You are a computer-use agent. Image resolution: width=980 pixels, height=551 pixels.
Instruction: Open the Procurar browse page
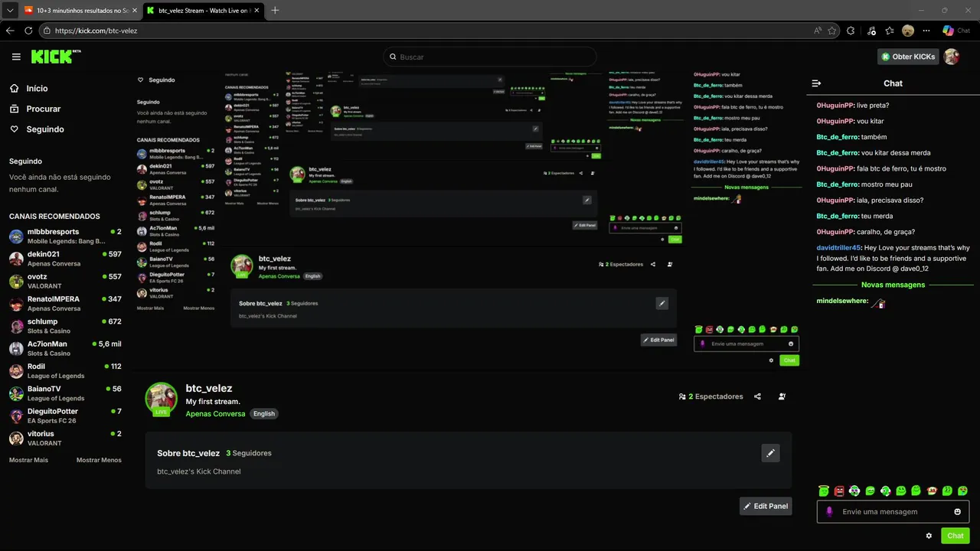43,109
